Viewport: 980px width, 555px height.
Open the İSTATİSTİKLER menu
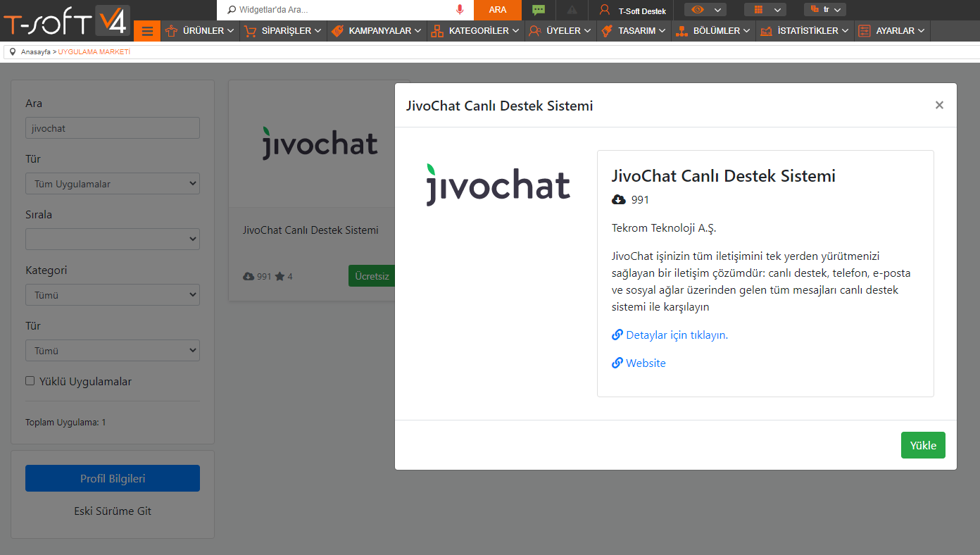[805, 31]
